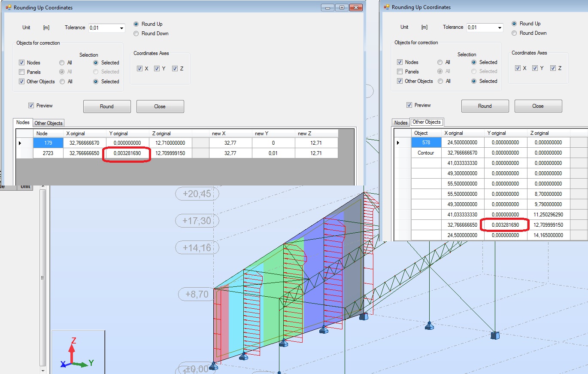Choose Selected for Other Objects in left dialog
The height and width of the screenshot is (374, 588).
click(x=96, y=82)
